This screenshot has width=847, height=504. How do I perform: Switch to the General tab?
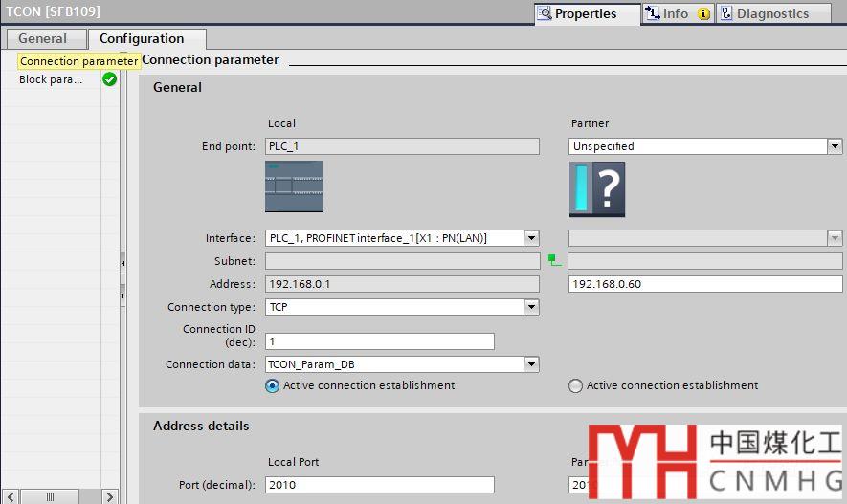pos(47,39)
